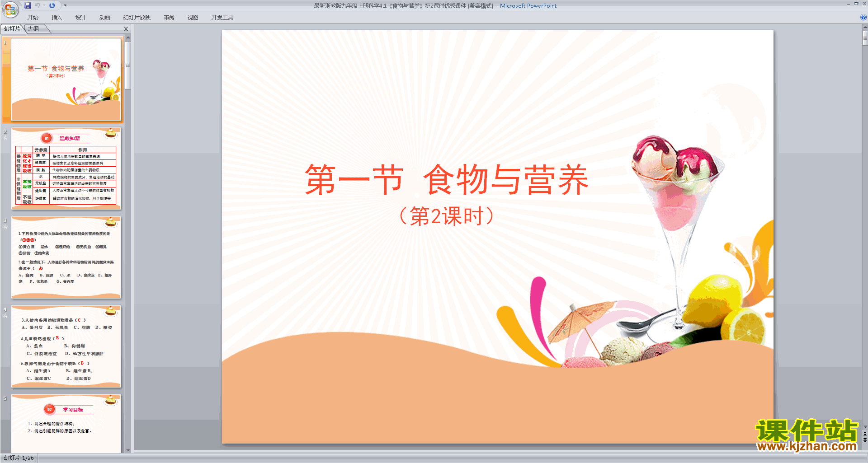Select slide 1 thumbnail 食物与营养
The width and height of the screenshot is (868, 463).
coord(66,80)
